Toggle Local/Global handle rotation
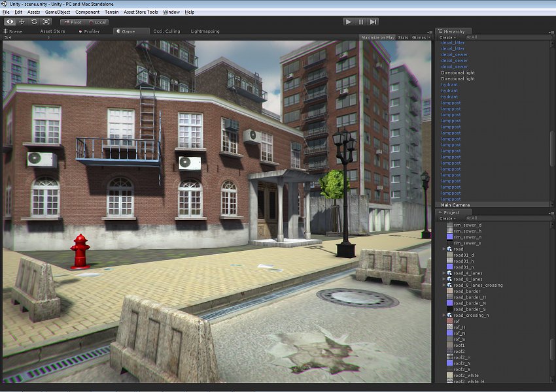 (x=97, y=22)
